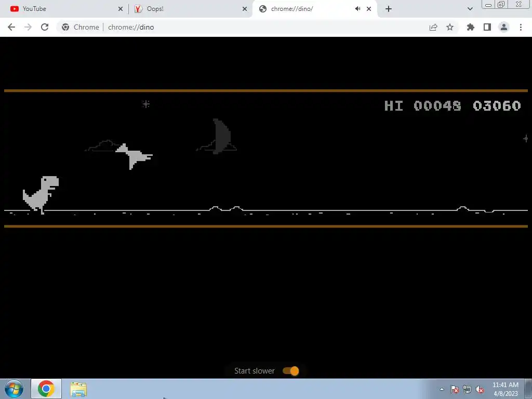Close the Oops! tab
This screenshot has height=399, width=532.
tap(245, 9)
